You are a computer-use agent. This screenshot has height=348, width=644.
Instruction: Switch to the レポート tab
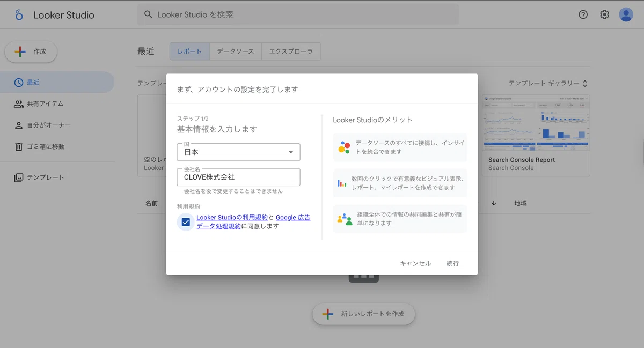coord(189,51)
